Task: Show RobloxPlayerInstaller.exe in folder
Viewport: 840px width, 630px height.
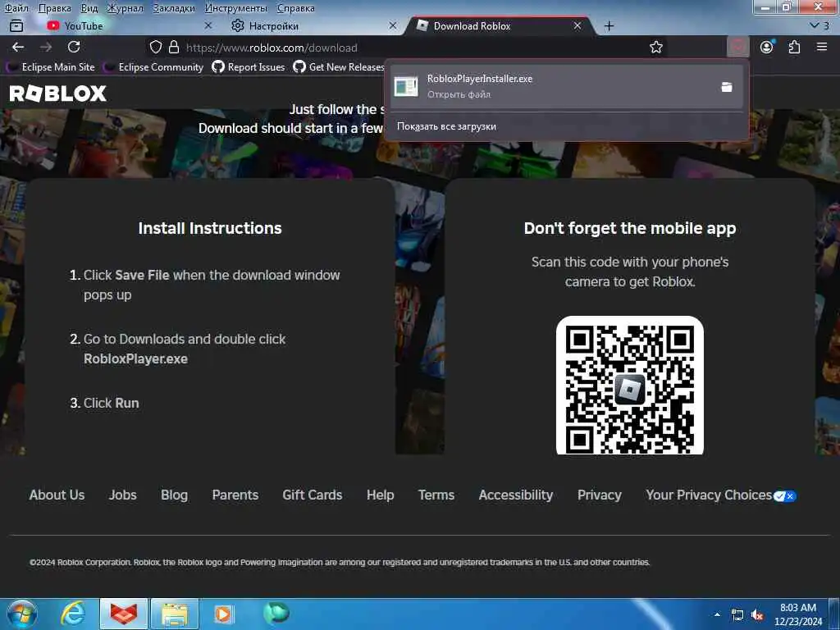Action: (727, 87)
